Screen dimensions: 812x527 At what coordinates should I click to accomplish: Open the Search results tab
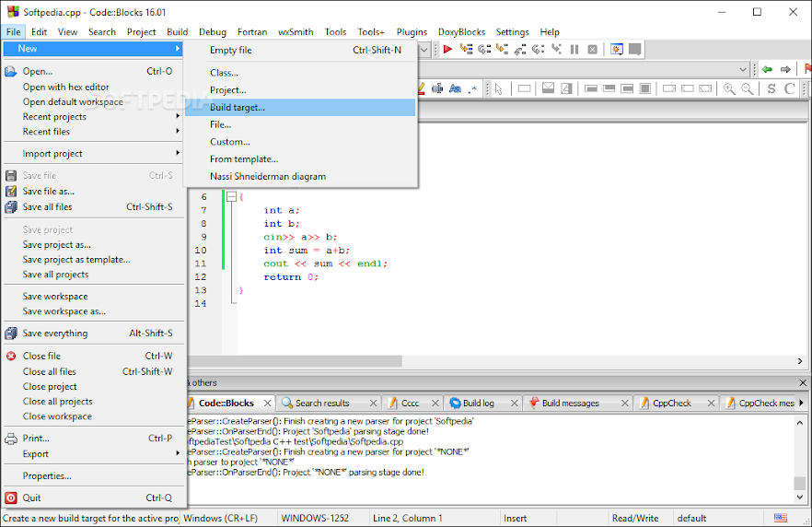click(x=322, y=403)
